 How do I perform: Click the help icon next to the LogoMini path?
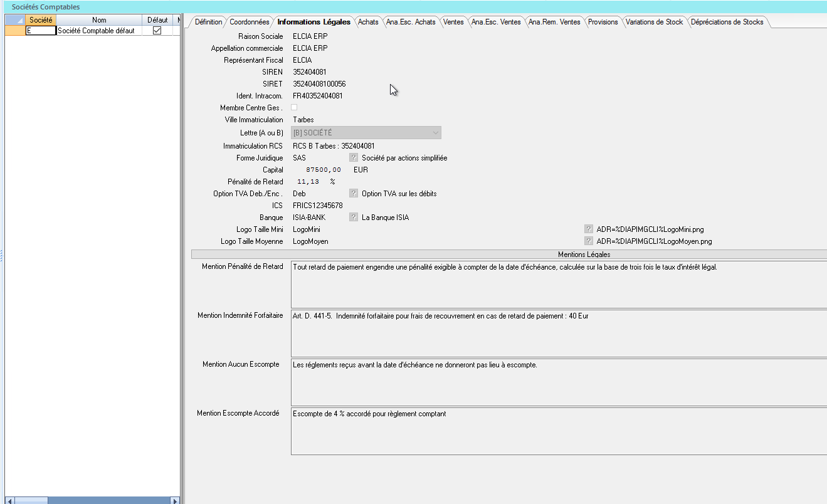click(x=588, y=229)
